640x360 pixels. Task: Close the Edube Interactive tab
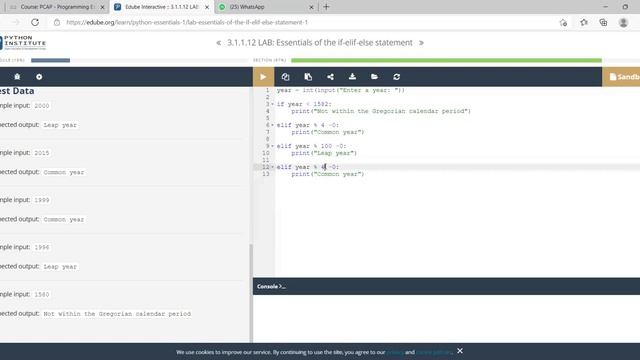point(207,7)
